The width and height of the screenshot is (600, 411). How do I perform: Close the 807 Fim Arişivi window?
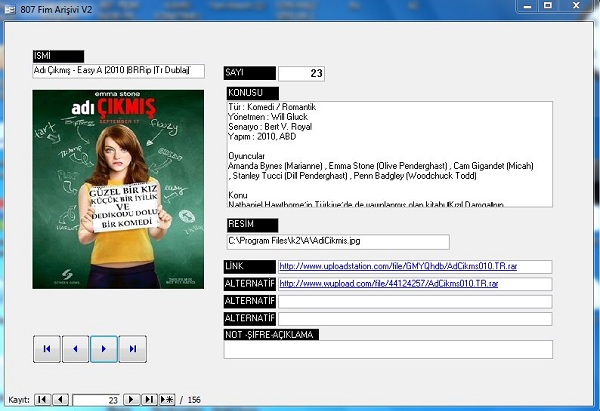[576, 6]
